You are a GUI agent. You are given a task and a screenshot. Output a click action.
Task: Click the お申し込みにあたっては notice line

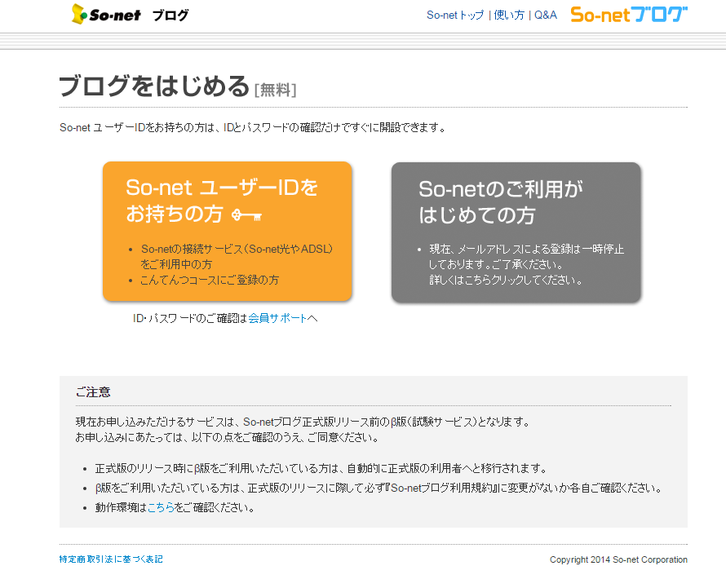pos(228,437)
